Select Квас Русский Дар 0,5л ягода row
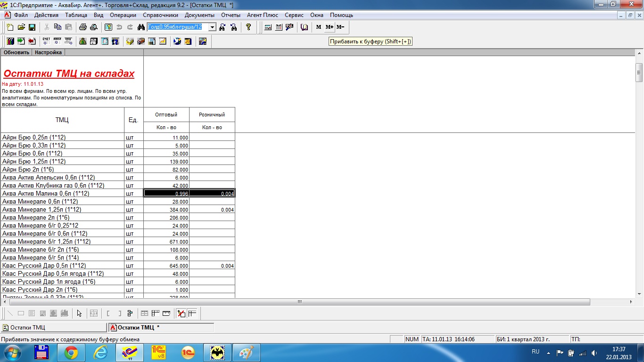Viewport: 644px width, 362px height. (x=118, y=274)
